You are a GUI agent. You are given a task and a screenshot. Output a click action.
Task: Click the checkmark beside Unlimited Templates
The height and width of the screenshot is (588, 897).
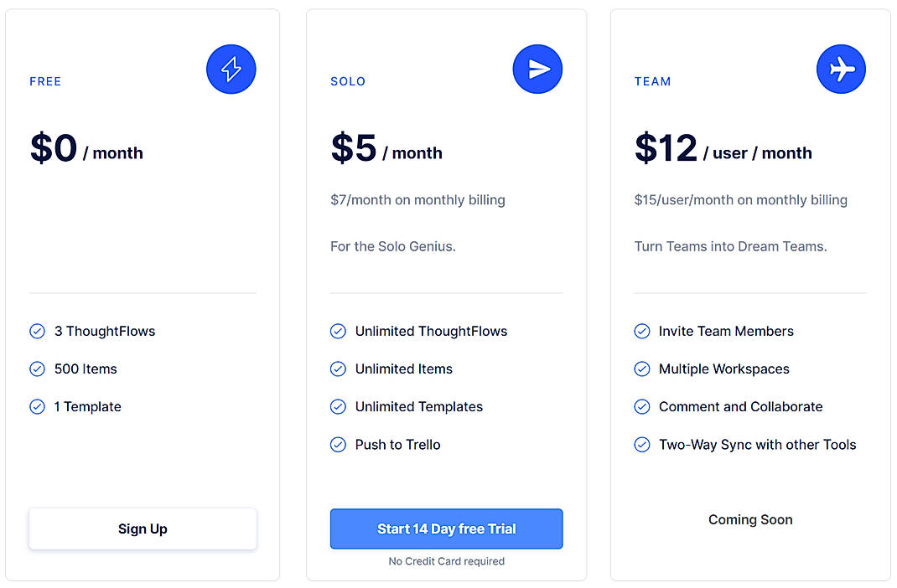click(338, 406)
